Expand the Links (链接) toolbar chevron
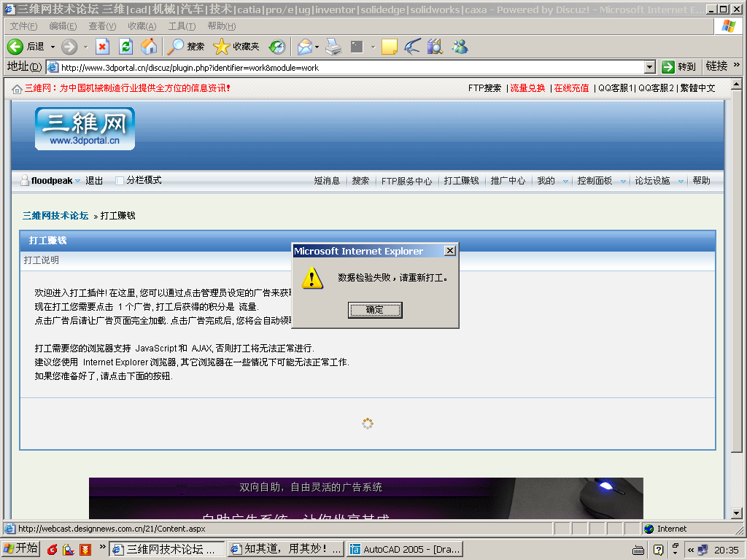 click(x=737, y=65)
